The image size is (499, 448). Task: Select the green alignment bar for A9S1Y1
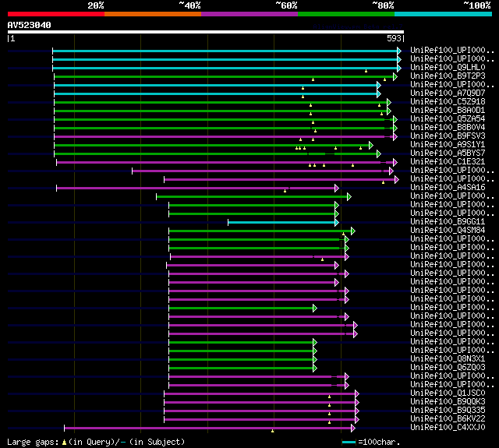[x=211, y=145]
